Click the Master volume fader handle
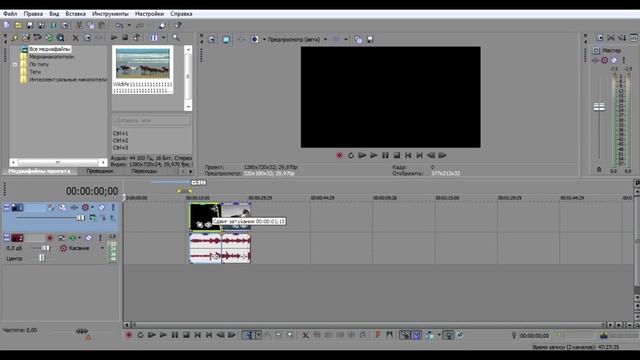 [x=599, y=107]
